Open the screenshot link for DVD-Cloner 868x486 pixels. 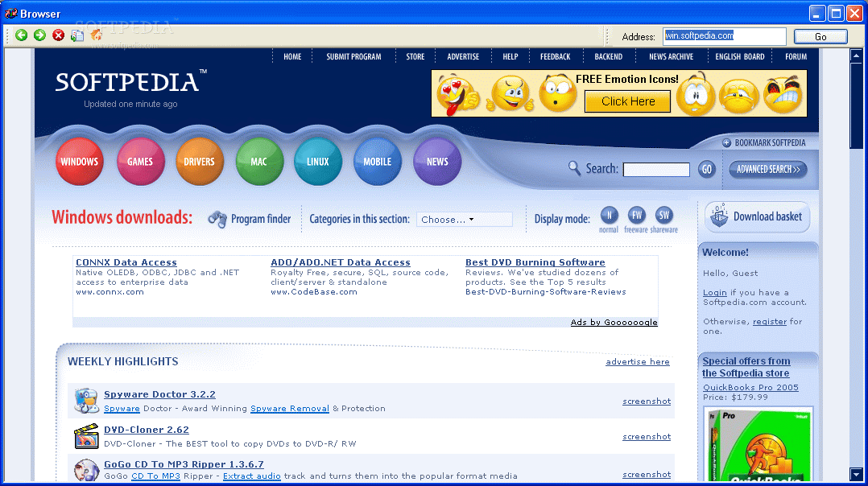tap(647, 437)
